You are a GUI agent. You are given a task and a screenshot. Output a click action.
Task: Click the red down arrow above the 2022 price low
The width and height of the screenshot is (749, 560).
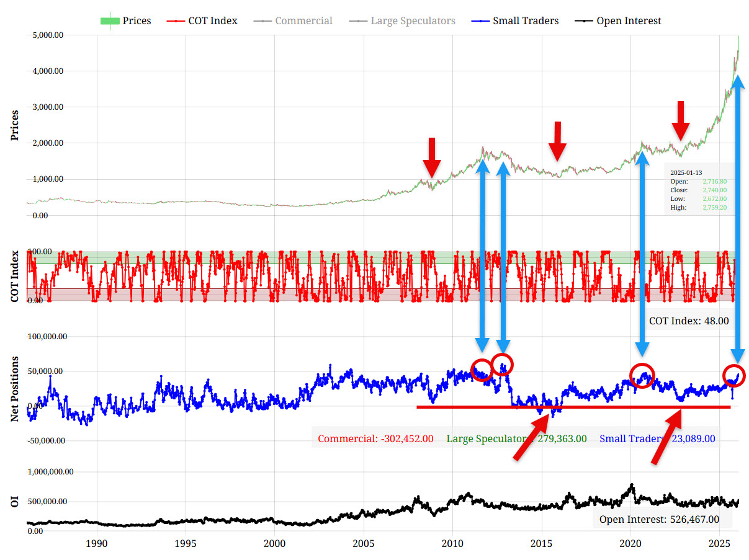[681, 121]
